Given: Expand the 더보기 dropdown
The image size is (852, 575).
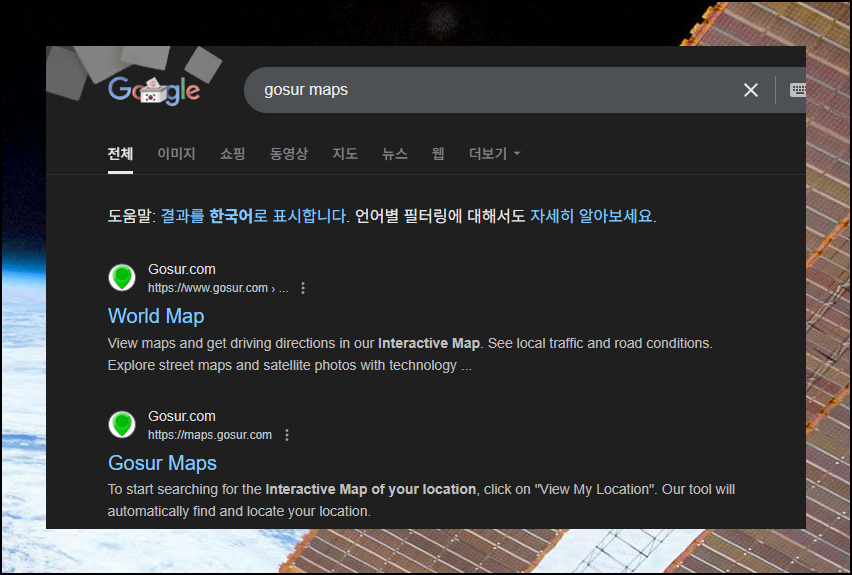Looking at the screenshot, I should [x=494, y=154].
